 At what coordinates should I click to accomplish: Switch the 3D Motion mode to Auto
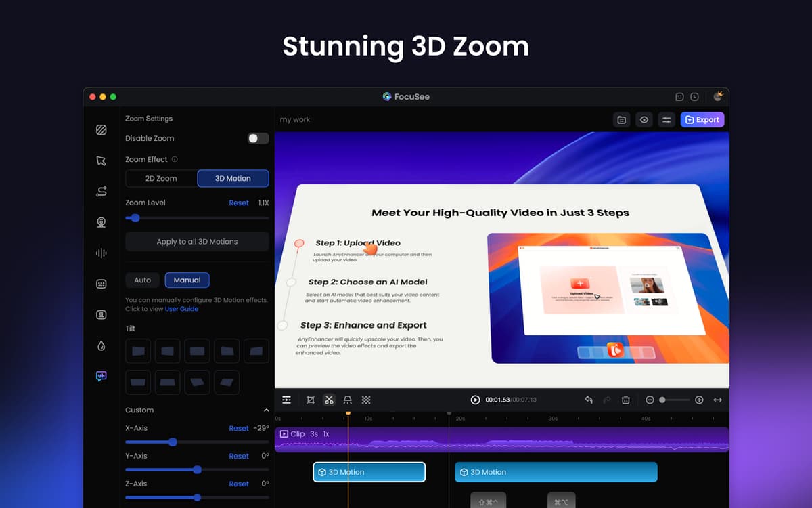[142, 280]
